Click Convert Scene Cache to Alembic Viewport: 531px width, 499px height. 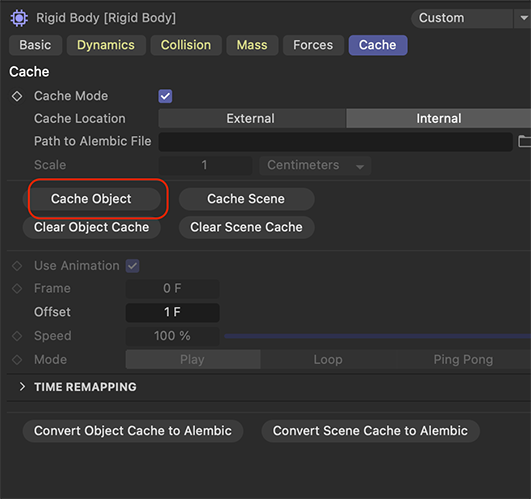coord(370,431)
